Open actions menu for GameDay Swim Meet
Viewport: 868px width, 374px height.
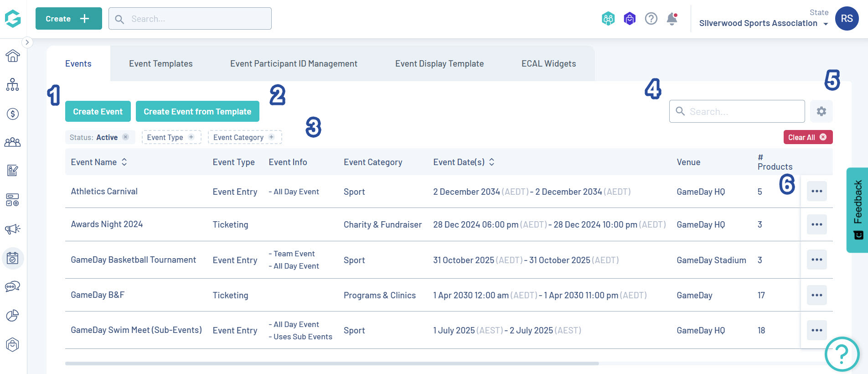click(817, 330)
